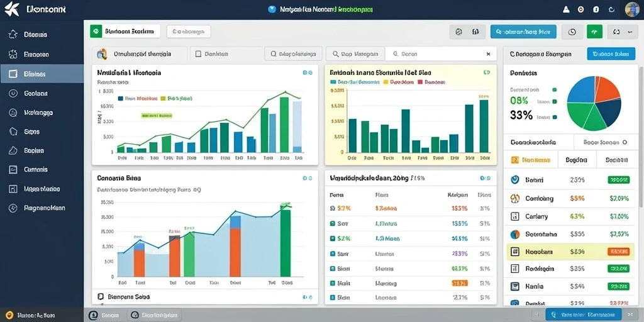Click the icon right of the globe icon
This screenshot has width=644, height=322.
click(x=475, y=31)
